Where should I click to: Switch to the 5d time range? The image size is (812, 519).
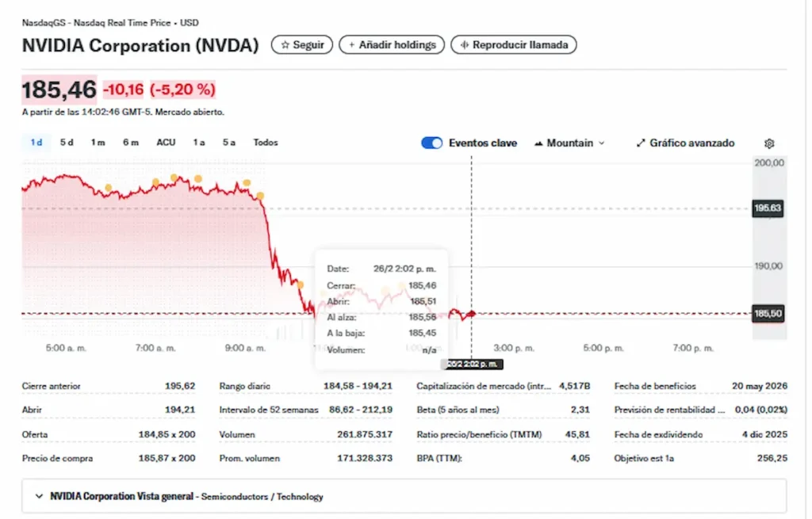[67, 143]
